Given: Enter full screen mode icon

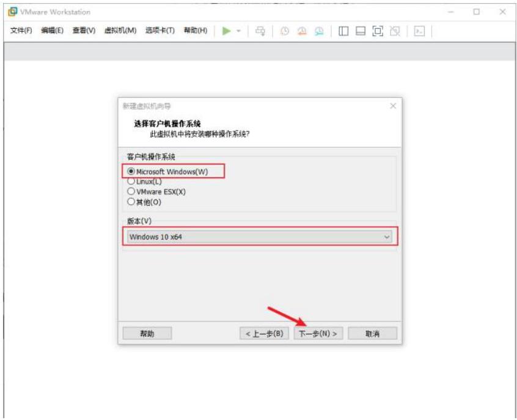Looking at the screenshot, I should click(x=378, y=31).
